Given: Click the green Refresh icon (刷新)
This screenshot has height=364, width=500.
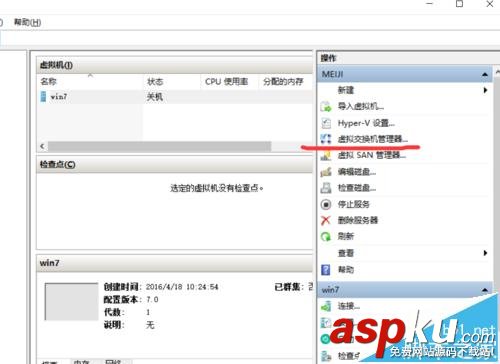Looking at the screenshot, I should (326, 236).
